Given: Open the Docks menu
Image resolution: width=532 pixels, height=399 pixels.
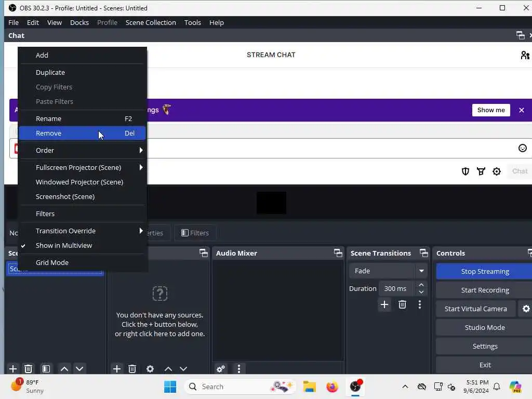Looking at the screenshot, I should [79, 22].
